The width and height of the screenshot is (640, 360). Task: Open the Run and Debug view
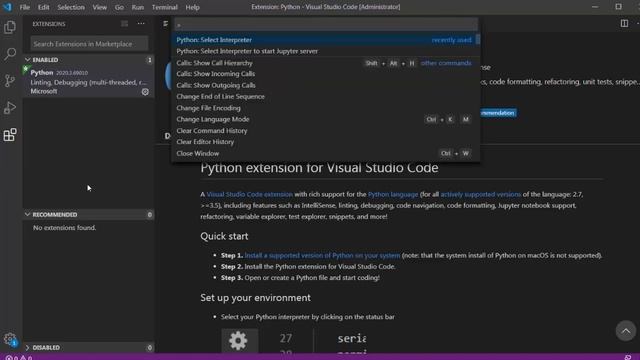(10, 108)
